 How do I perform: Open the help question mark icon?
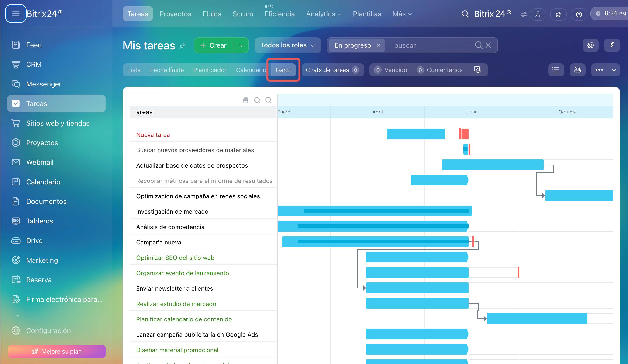pyautogui.click(x=579, y=14)
